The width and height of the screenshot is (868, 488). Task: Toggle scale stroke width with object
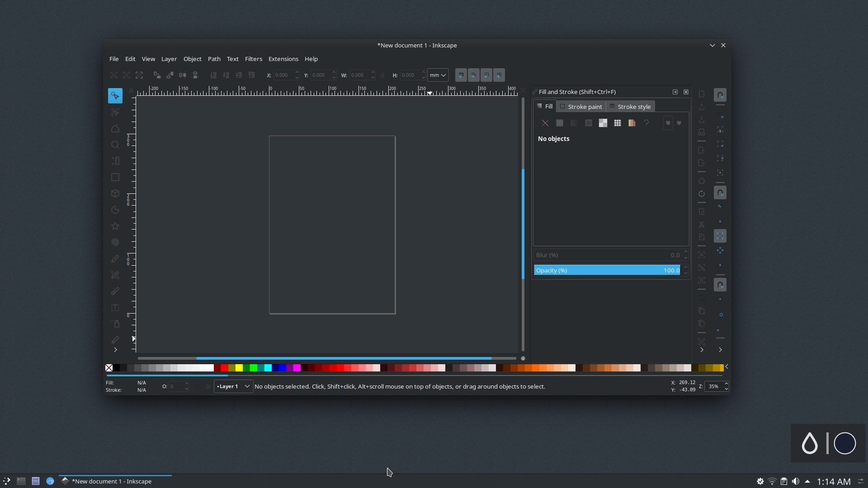461,75
